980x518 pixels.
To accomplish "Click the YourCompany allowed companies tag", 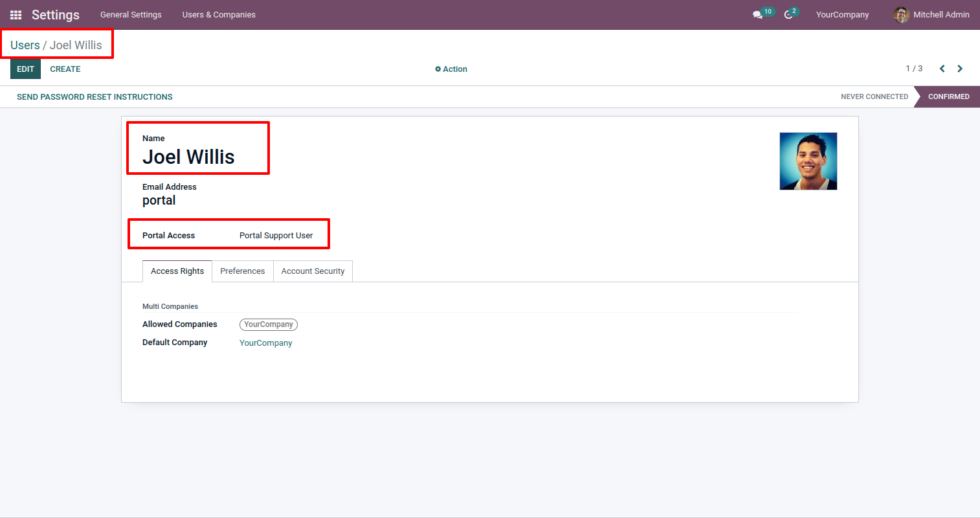I will [269, 324].
